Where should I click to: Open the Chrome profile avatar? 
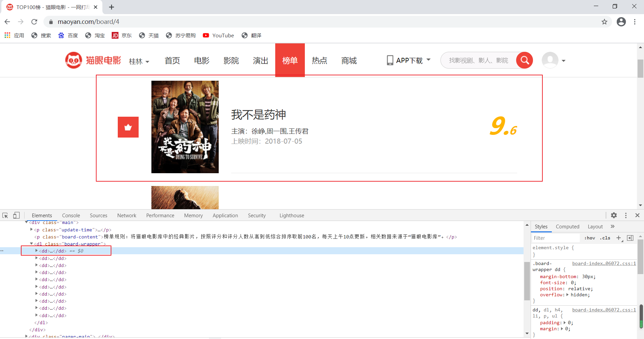click(621, 22)
